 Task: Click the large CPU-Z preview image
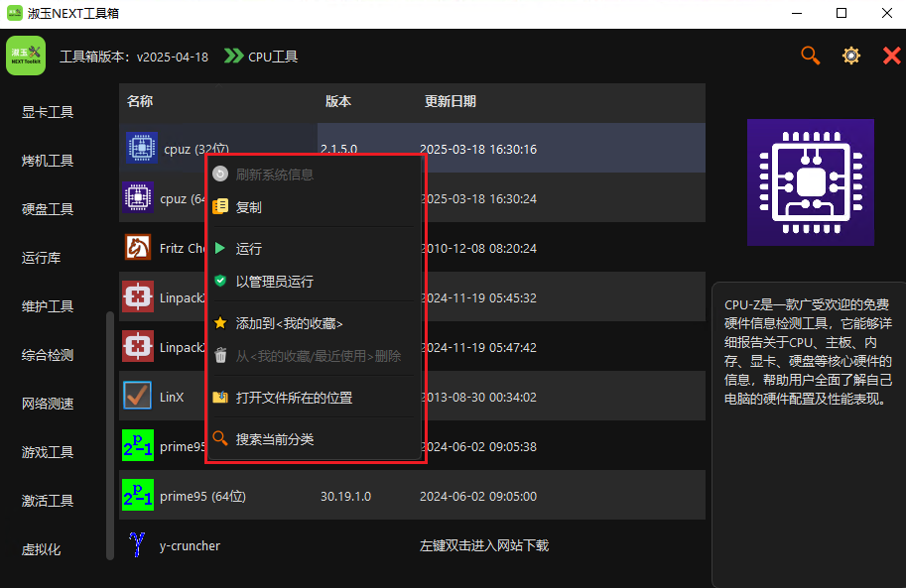point(810,182)
